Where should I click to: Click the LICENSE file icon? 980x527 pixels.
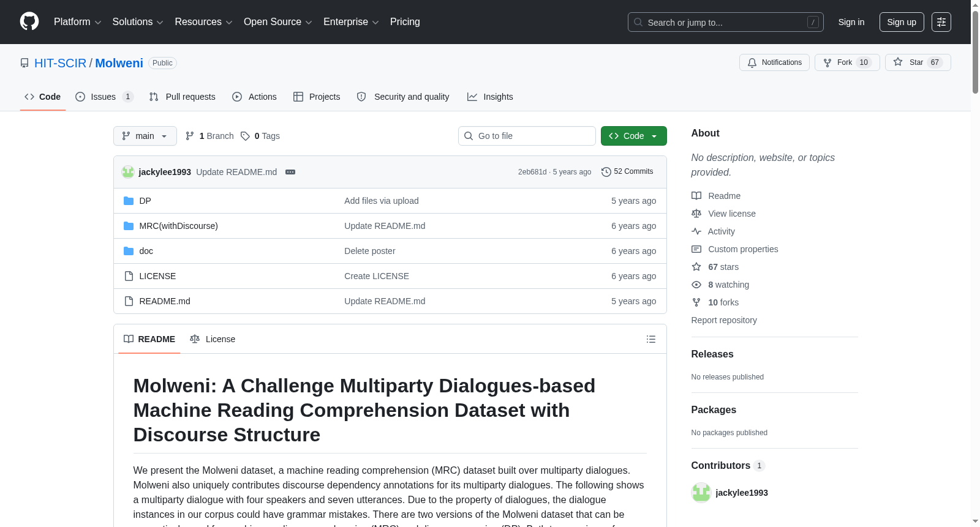pos(129,276)
